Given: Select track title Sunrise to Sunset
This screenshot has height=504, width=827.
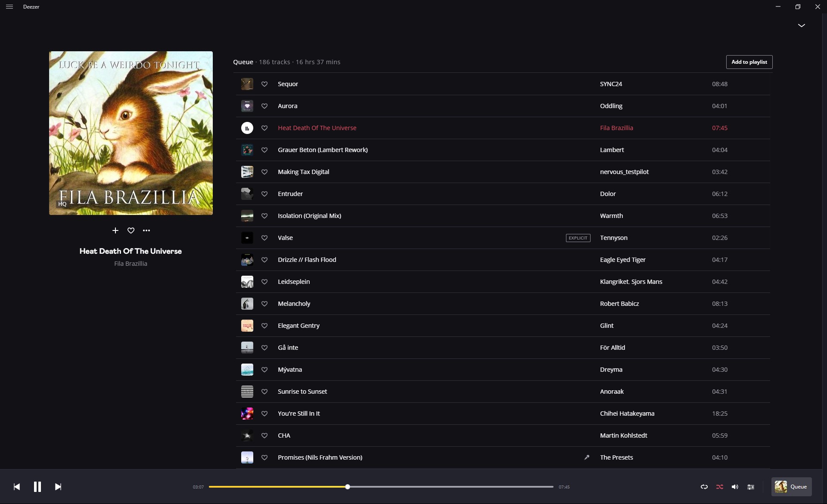Looking at the screenshot, I should [302, 392].
